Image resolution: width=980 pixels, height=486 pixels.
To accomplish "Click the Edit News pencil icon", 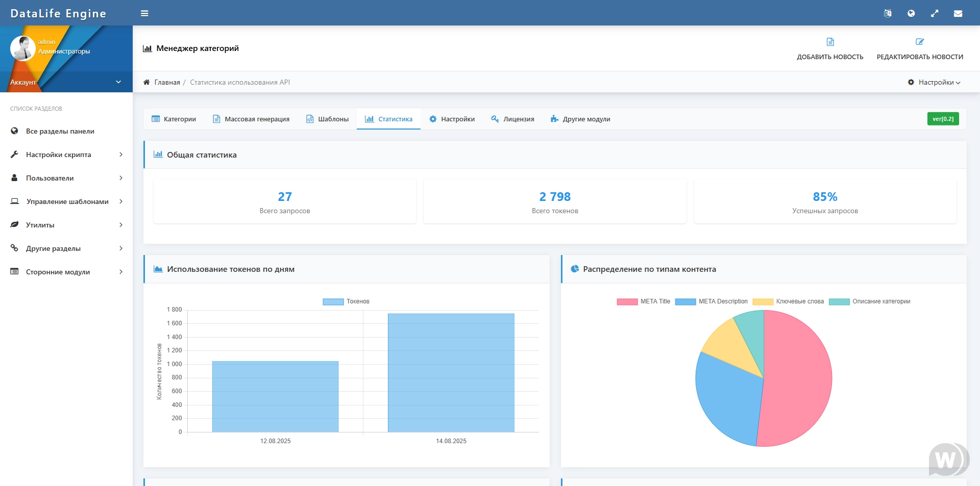I will coord(920,42).
